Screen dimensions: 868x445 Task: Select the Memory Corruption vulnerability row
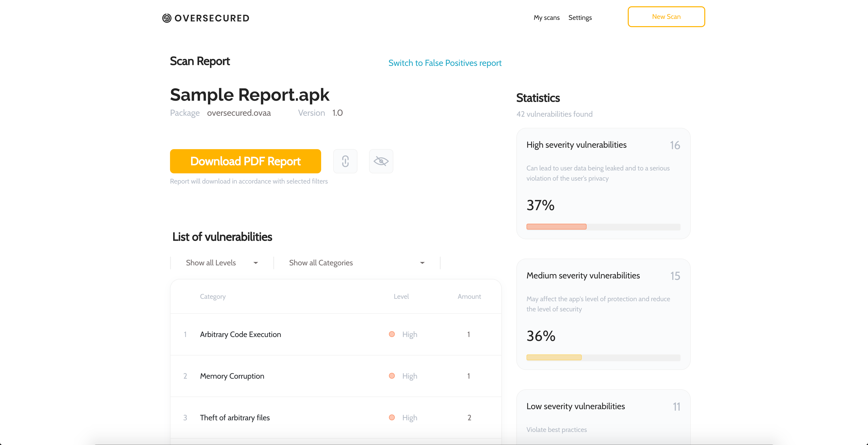[x=232, y=376]
